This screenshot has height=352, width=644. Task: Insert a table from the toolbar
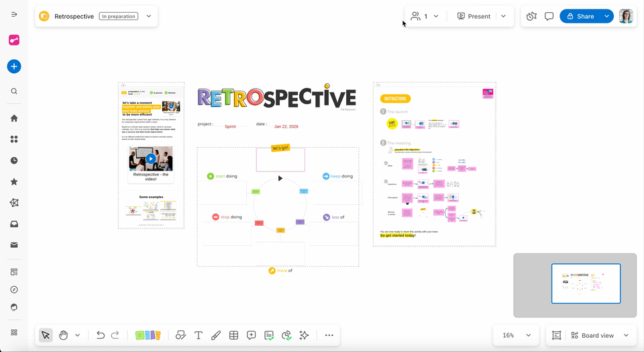[233, 336]
